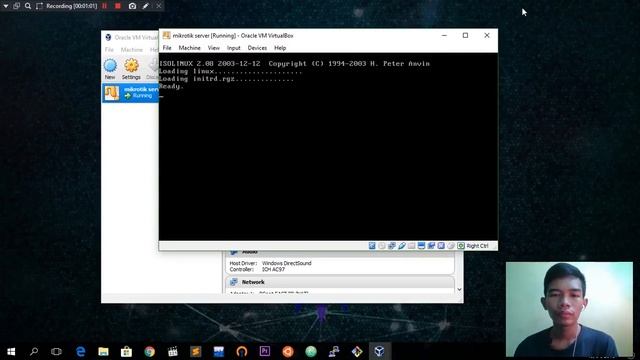
Task: Select the mikrotik server VM in the list
Action: pyautogui.click(x=130, y=93)
